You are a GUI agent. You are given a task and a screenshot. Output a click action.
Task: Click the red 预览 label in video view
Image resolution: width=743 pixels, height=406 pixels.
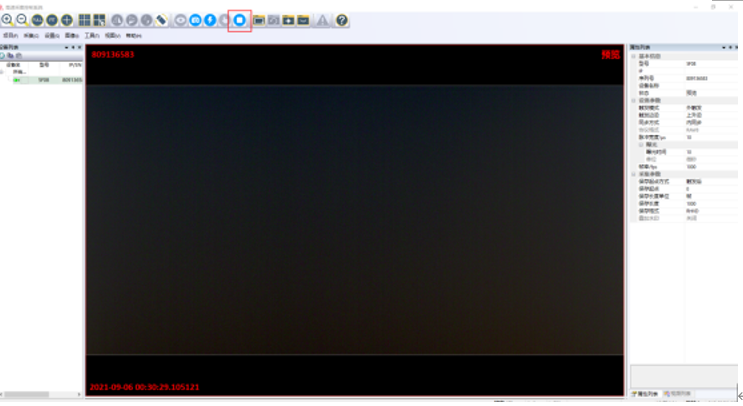(610, 54)
